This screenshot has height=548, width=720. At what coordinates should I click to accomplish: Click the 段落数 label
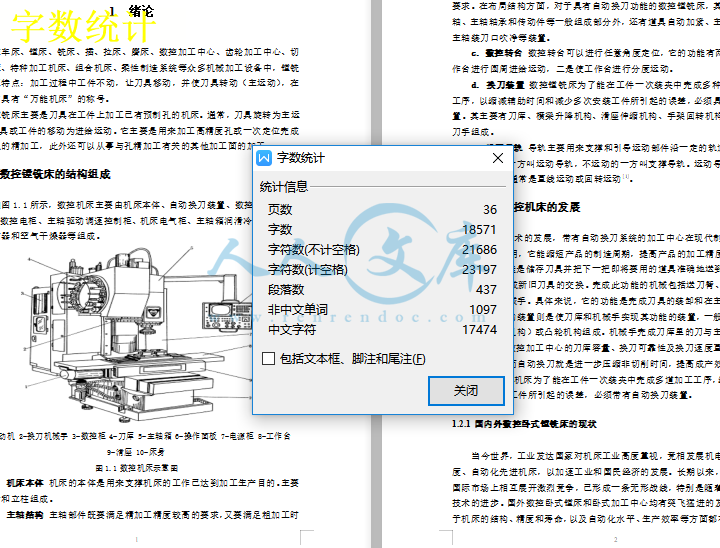pyautogui.click(x=286, y=290)
